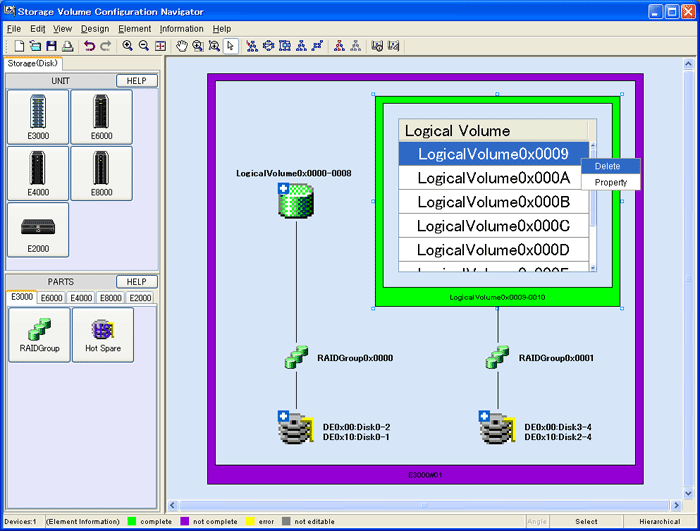Viewport: 700px width, 531px height.
Task: Select the Hand pan tool
Action: pos(182,46)
